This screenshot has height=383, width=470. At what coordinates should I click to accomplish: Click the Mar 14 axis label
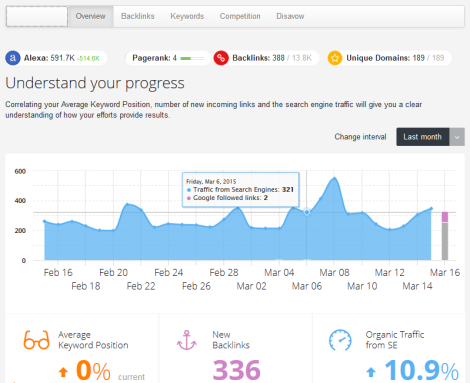coord(417,286)
